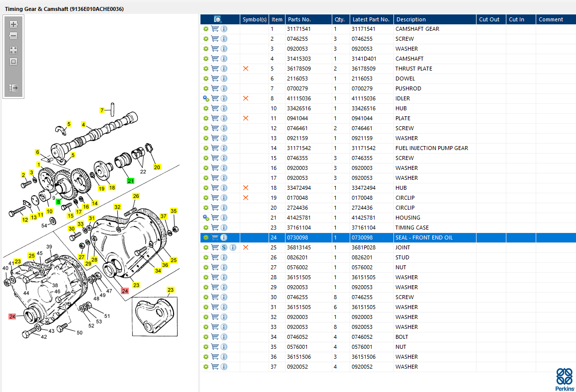
Task: Zoom out of the parts diagram
Action: [13, 36]
